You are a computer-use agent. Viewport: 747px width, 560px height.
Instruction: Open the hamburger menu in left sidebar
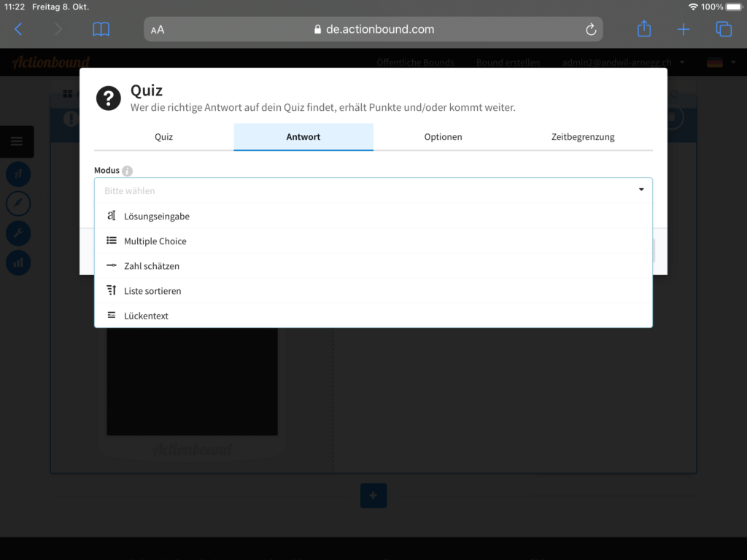click(x=17, y=141)
